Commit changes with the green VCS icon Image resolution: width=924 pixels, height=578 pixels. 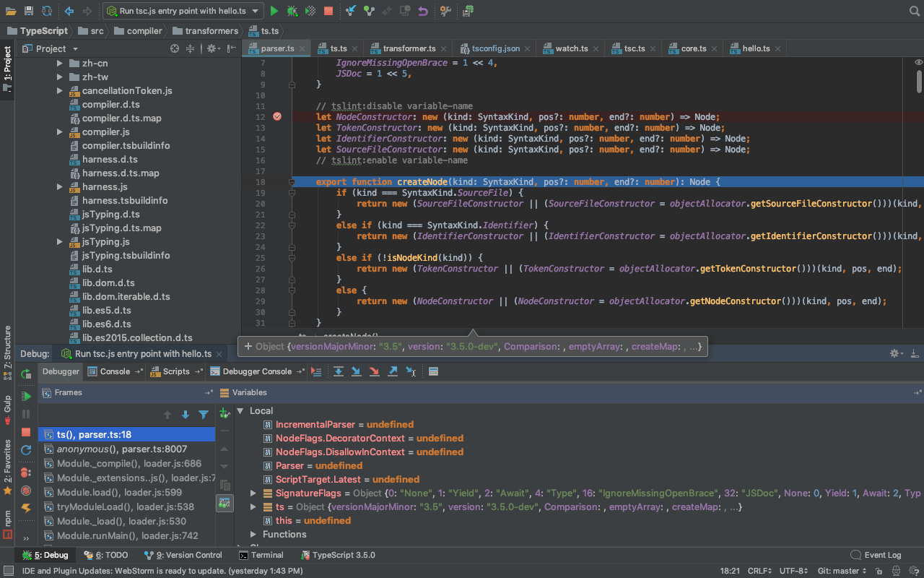coord(369,11)
